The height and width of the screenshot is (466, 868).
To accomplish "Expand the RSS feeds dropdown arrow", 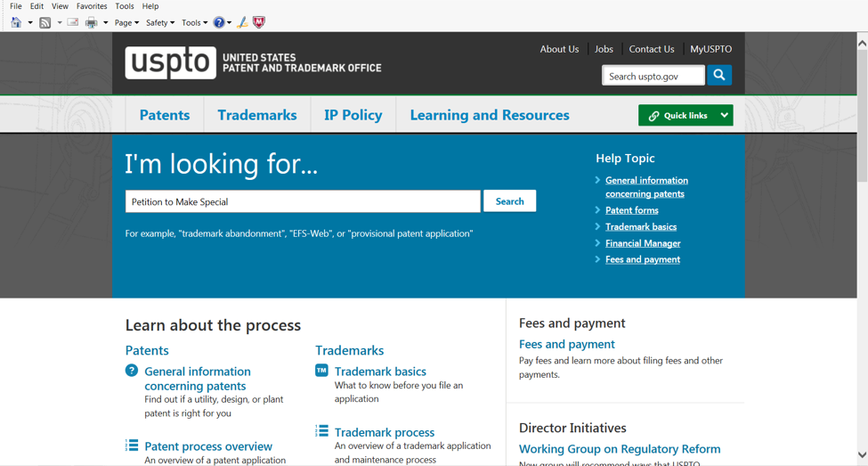I will (x=60, y=22).
